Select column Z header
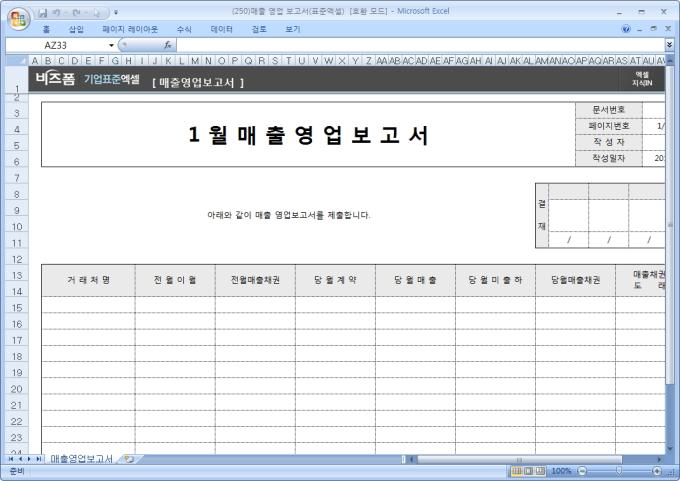Viewport: 680px width, 481px height. tap(368, 61)
